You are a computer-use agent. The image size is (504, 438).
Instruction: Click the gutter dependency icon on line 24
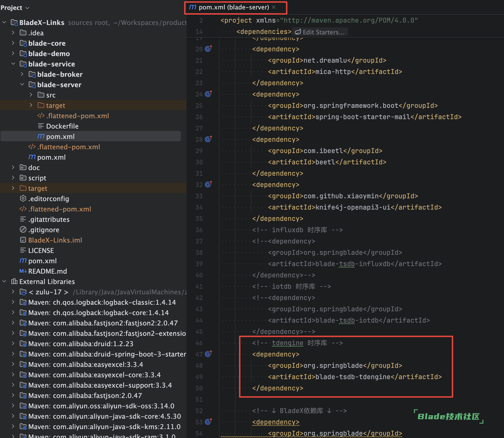click(208, 94)
